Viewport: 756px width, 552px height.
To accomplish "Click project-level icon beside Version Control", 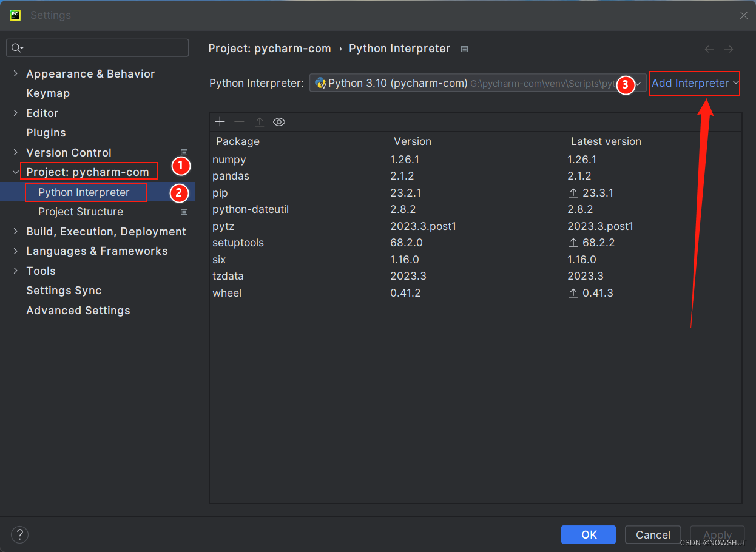I will [184, 153].
